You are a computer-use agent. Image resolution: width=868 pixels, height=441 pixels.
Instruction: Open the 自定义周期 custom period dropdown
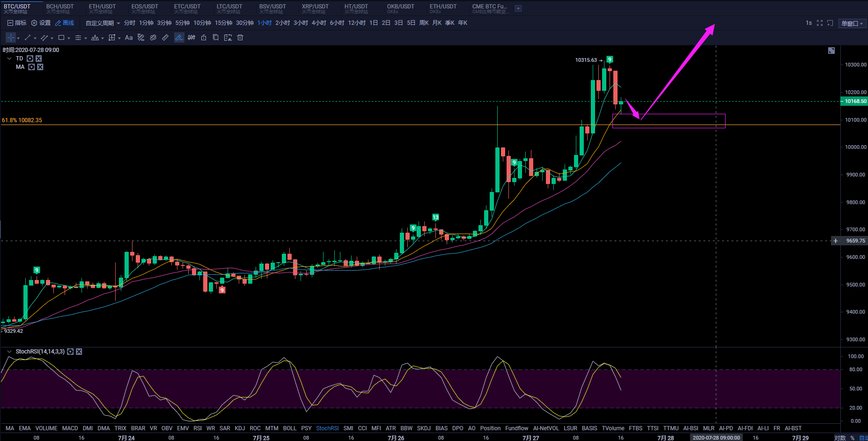[x=103, y=23]
